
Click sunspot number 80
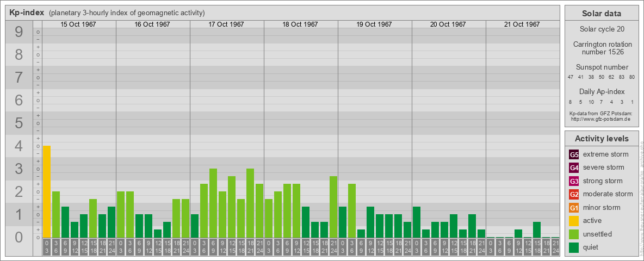[631, 77]
